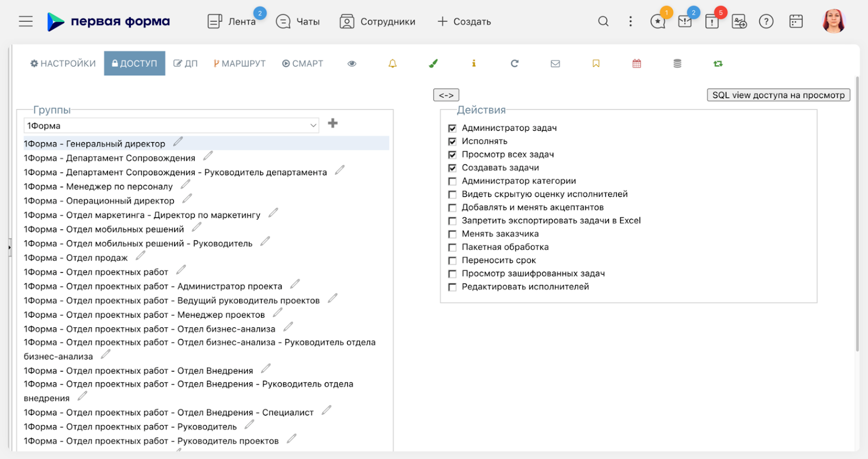Open the overdue tasks icon with badge 5
Screen dimensions: 868x459
(712, 21)
